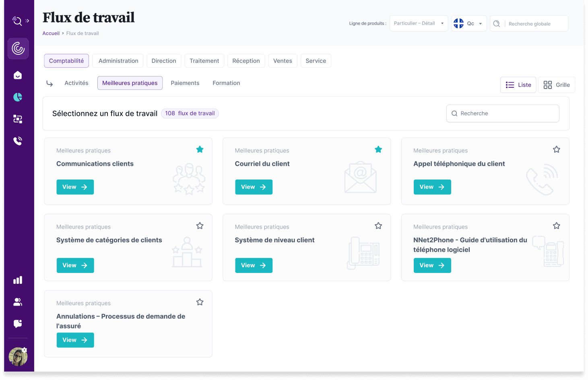Open the bar chart statistics sidebar icon
The image size is (588, 380).
coord(18,280)
